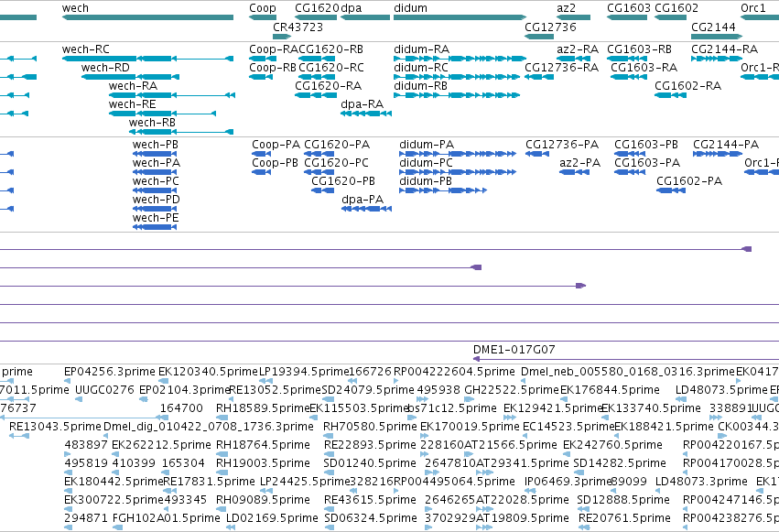Image resolution: width=779 pixels, height=532 pixels.
Task: Click the CG12736-PA protein feature
Action: (x=537, y=154)
